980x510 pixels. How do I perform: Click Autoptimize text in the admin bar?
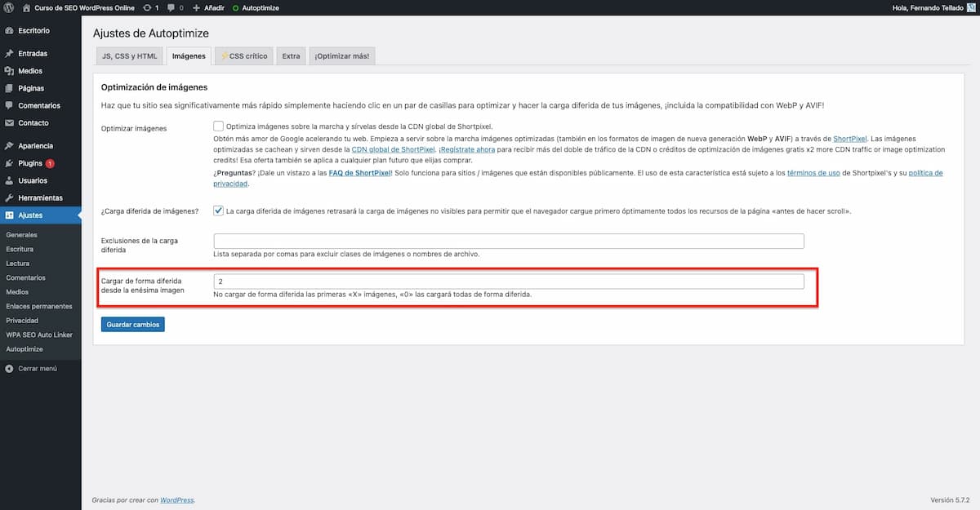click(261, 7)
